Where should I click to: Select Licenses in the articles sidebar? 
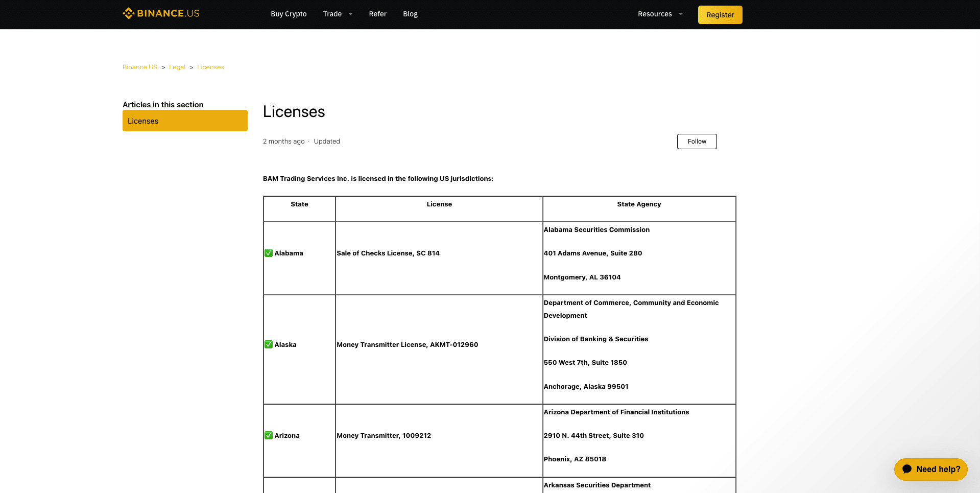point(185,121)
